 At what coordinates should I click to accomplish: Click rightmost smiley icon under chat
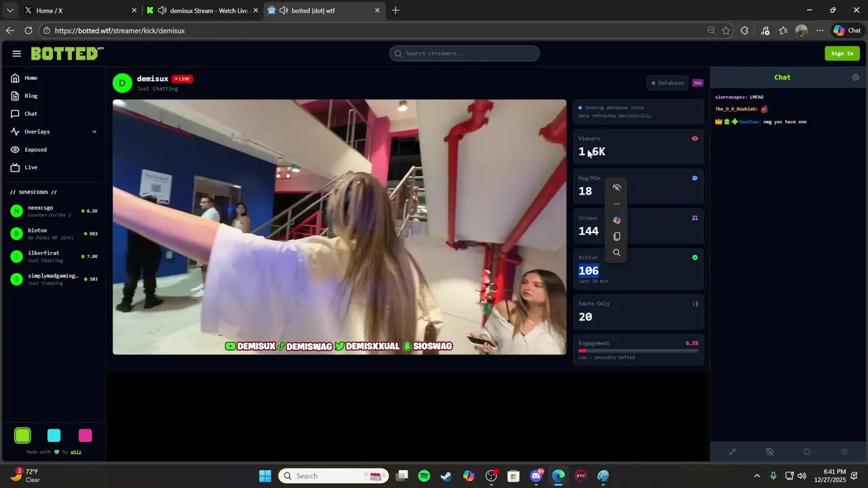tap(844, 451)
